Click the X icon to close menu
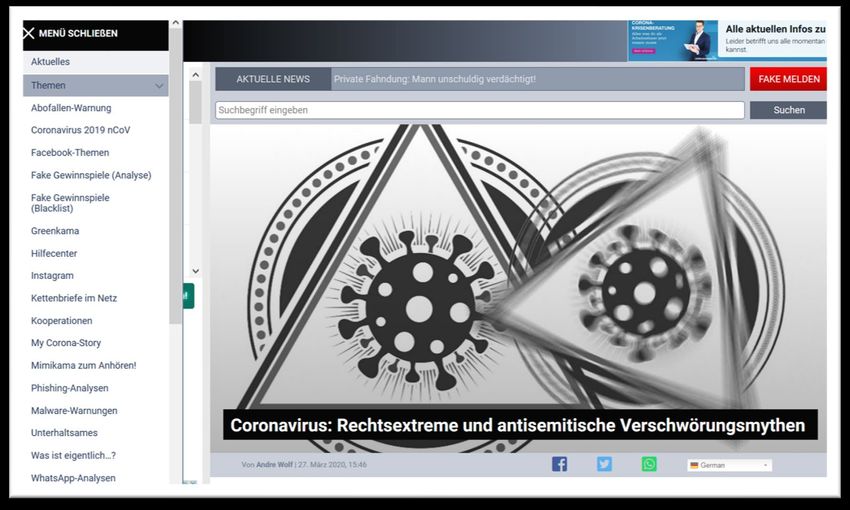The width and height of the screenshot is (850, 510). click(x=29, y=33)
